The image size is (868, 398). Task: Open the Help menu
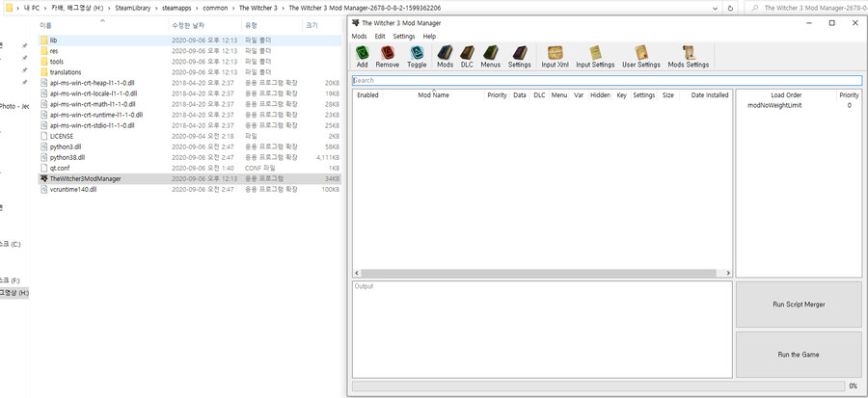[429, 36]
